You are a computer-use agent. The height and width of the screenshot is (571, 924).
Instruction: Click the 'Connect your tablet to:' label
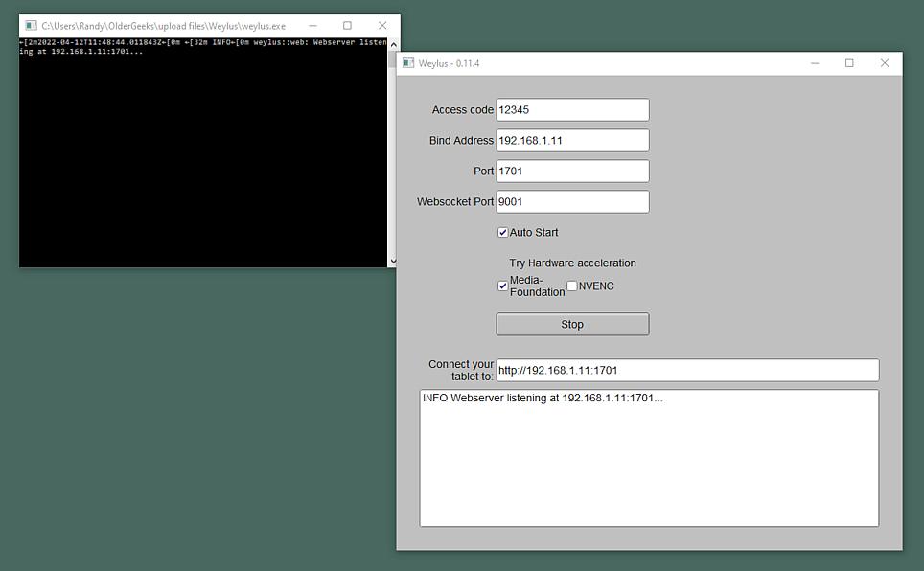click(x=461, y=370)
